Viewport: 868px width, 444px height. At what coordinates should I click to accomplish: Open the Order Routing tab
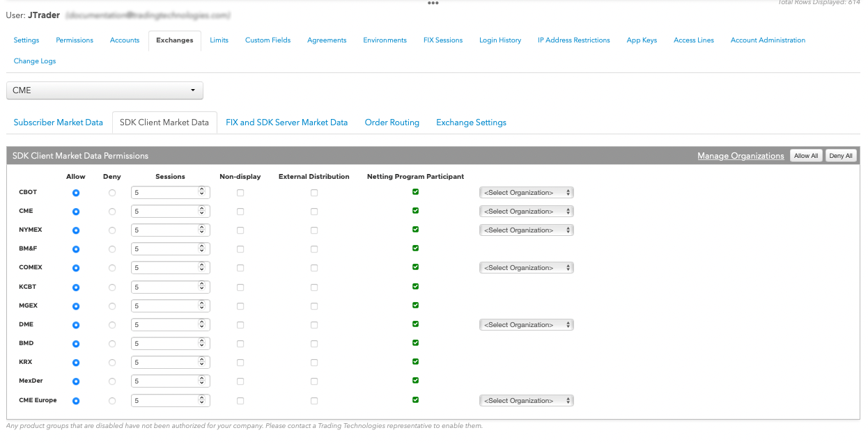(x=392, y=122)
